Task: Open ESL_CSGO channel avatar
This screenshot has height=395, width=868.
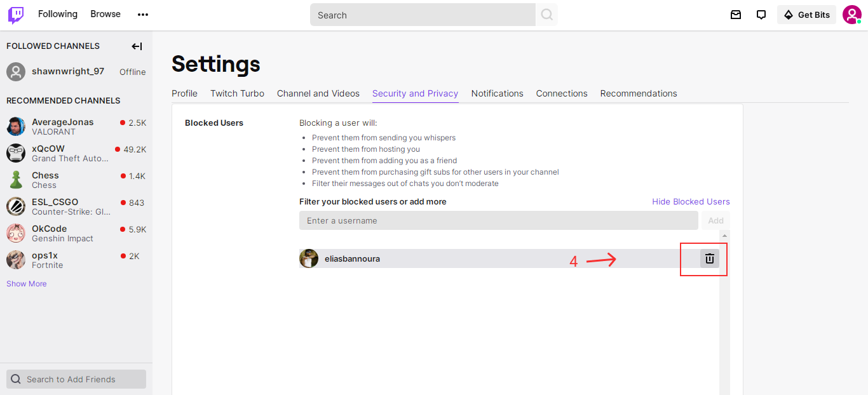Action: pos(16,206)
